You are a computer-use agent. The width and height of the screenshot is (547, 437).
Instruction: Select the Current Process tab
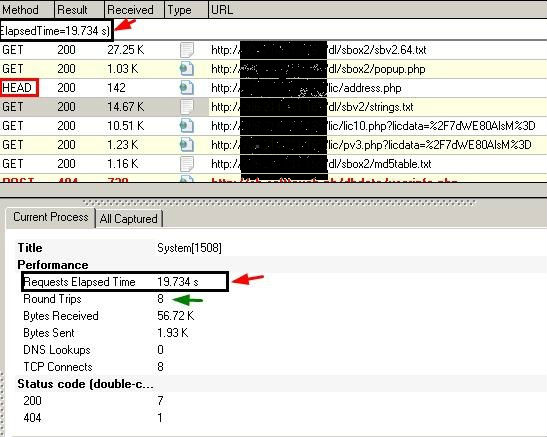51,217
